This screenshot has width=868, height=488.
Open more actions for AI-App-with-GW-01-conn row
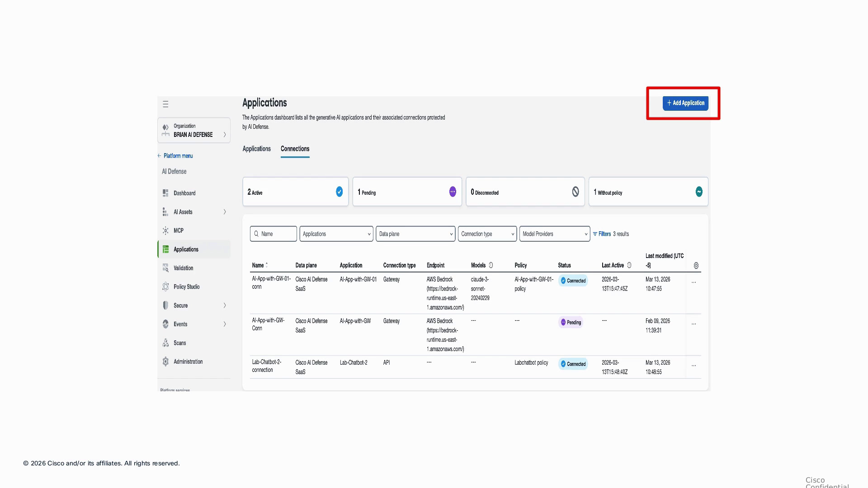694,282
